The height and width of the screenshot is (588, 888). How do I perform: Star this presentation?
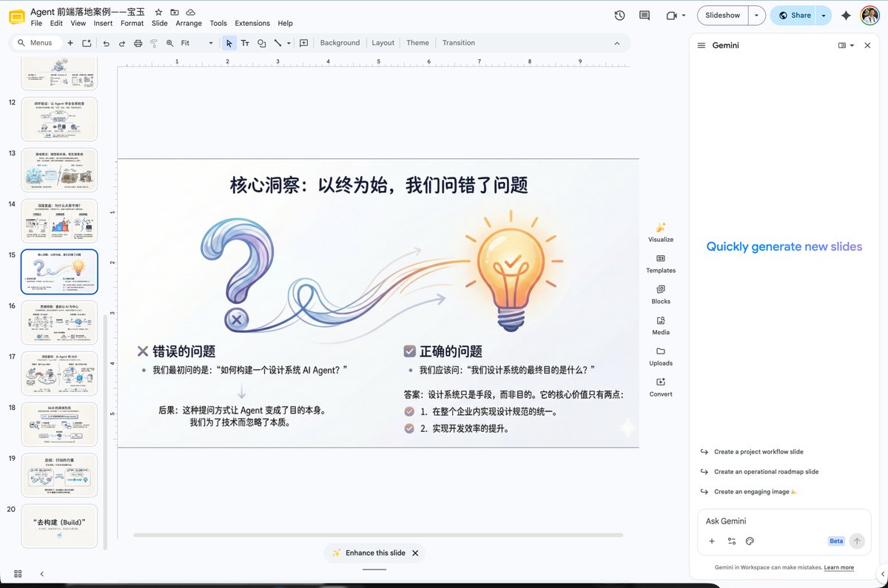tap(158, 13)
